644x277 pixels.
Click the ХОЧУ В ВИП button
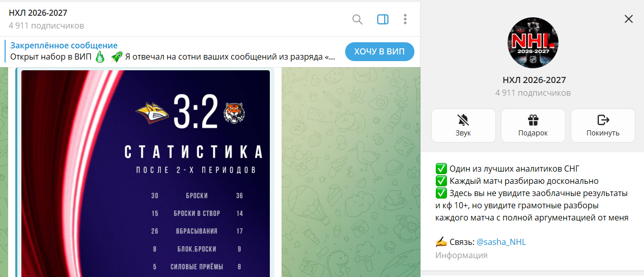tap(380, 51)
